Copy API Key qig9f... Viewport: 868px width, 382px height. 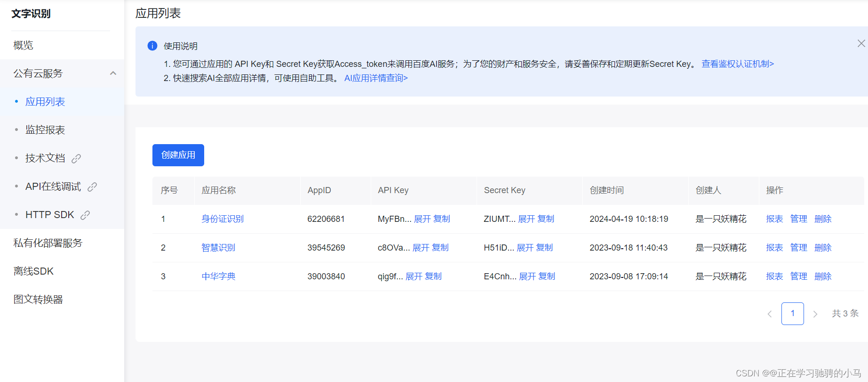point(433,276)
